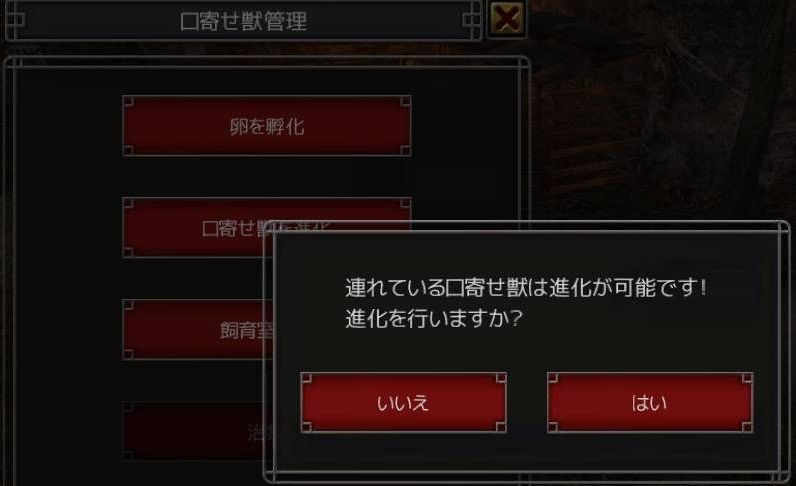
Task: Open the 飼育室 menu button
Action: [x=198, y=329]
